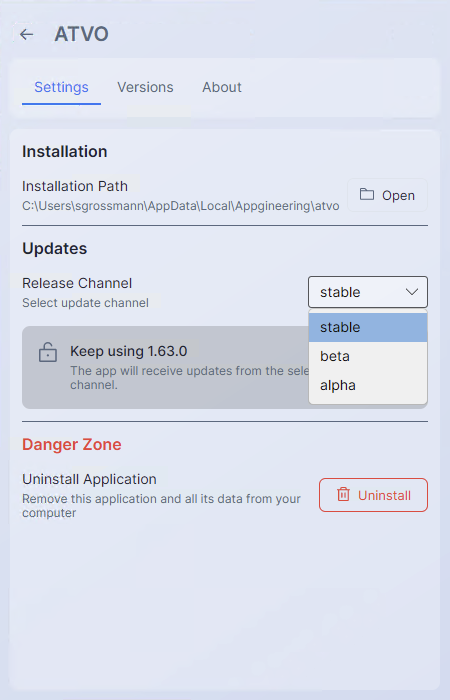Screen dimensions: 450x700
Task: Choose alpha release channel
Action: click(x=368, y=385)
